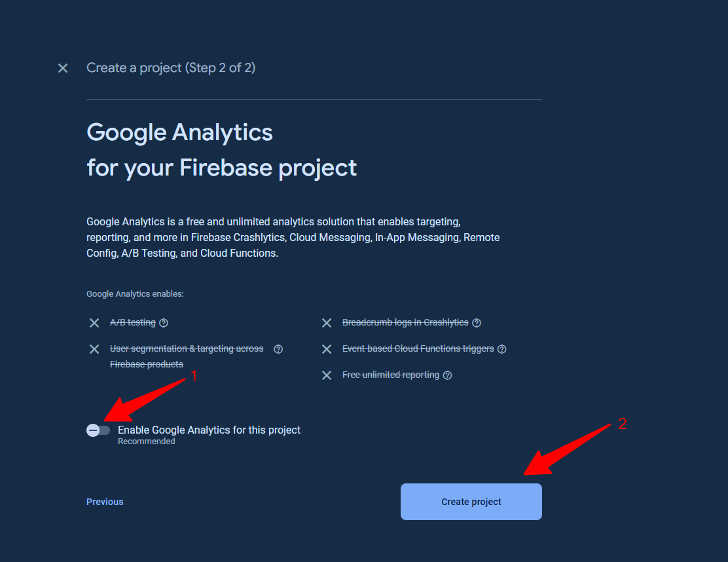Click the Recommended label under the toggle

(x=147, y=441)
